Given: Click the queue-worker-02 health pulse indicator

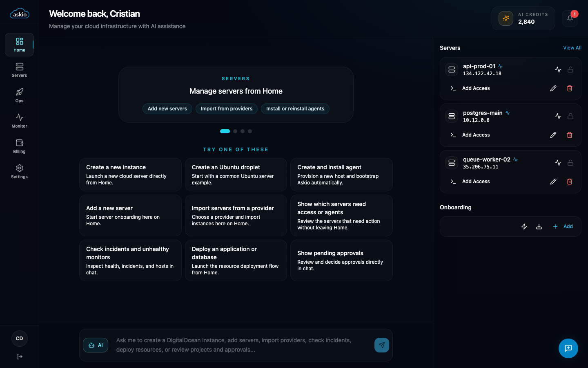Looking at the screenshot, I should (515, 159).
